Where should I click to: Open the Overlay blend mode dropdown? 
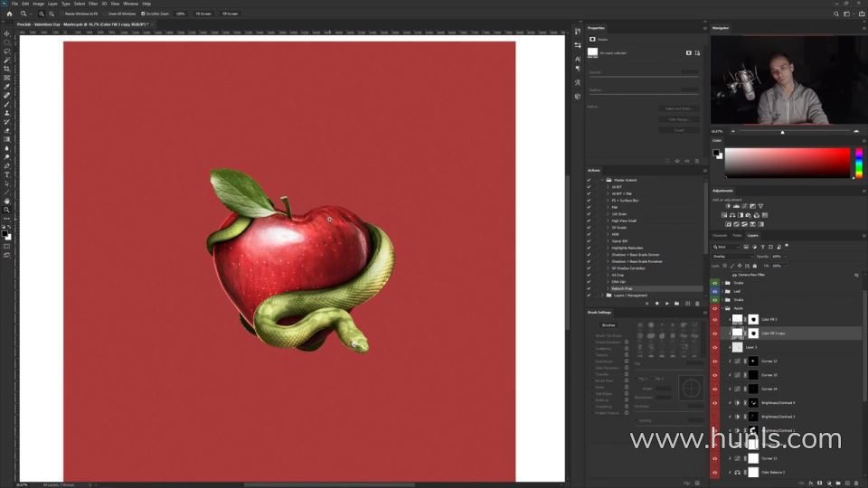click(x=731, y=257)
